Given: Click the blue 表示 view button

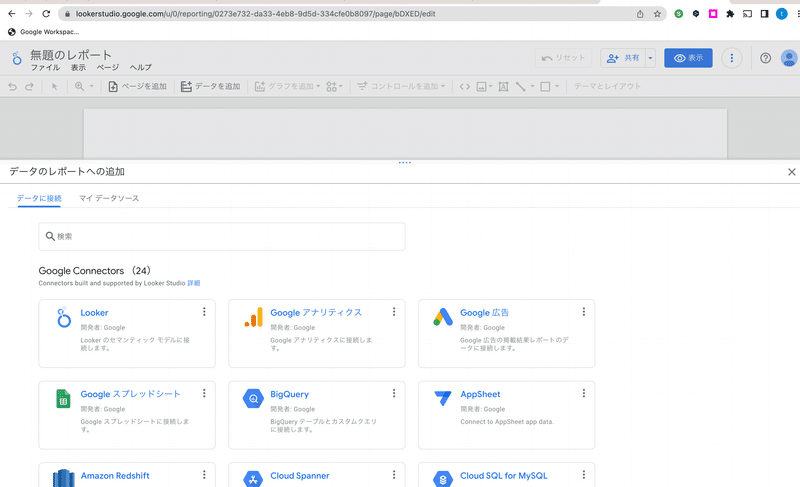Looking at the screenshot, I should [x=688, y=58].
